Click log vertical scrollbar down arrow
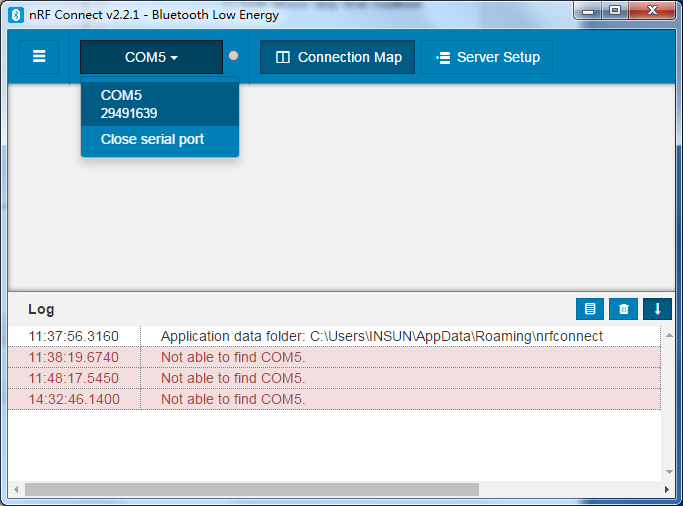Screen dimensions: 683x506 pyautogui.click(x=669, y=472)
